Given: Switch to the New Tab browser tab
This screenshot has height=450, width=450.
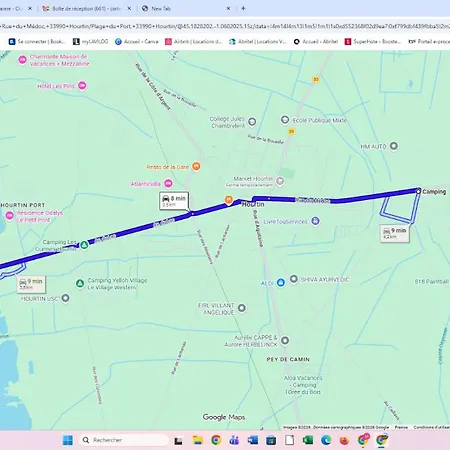Looking at the screenshot, I should 187,9.
